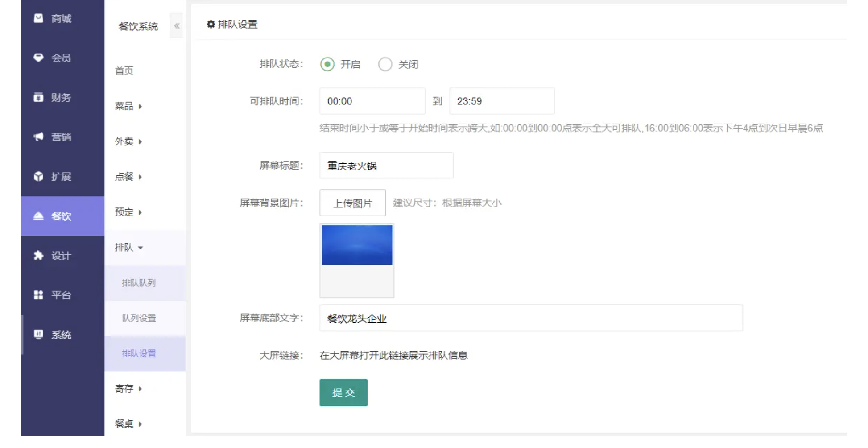Screen dimensions: 868x448
Task: Click the end time field 23:59
Action: tap(502, 101)
